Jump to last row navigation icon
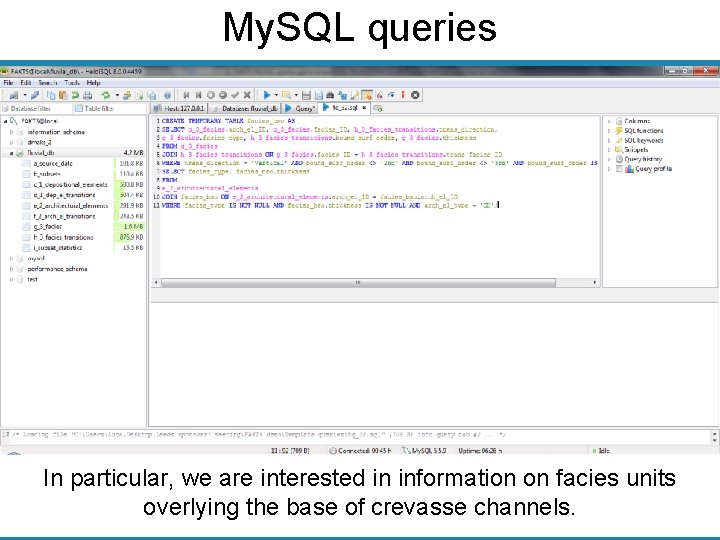 [198, 95]
